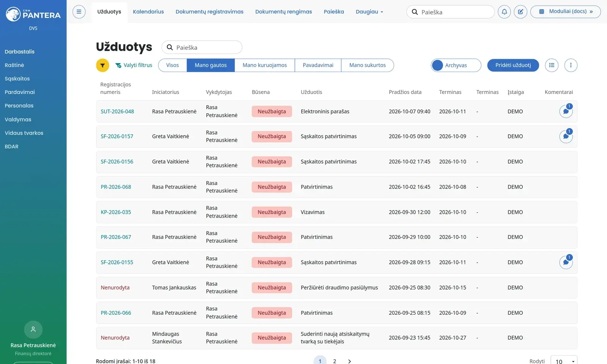The image size is (607, 364).
Task: Open the notifications bell
Action: click(x=504, y=12)
